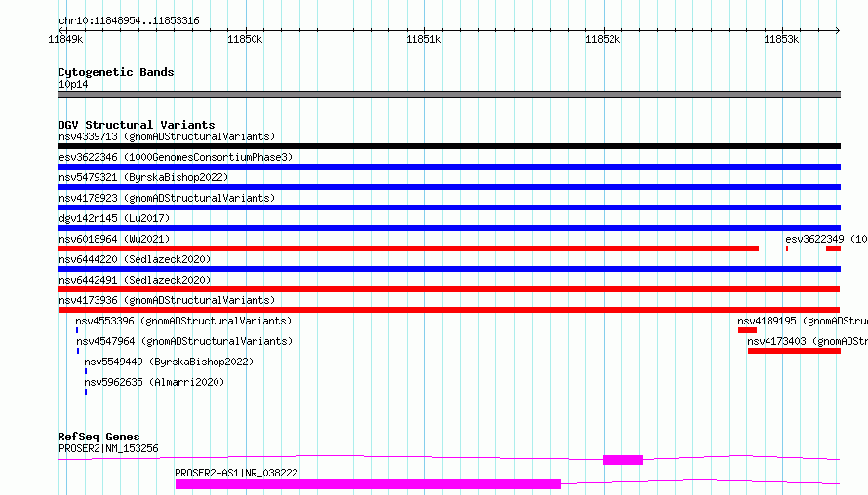The image size is (868, 495).
Task: Open the Cytogenetic Bands track heading
Action: pos(116,72)
